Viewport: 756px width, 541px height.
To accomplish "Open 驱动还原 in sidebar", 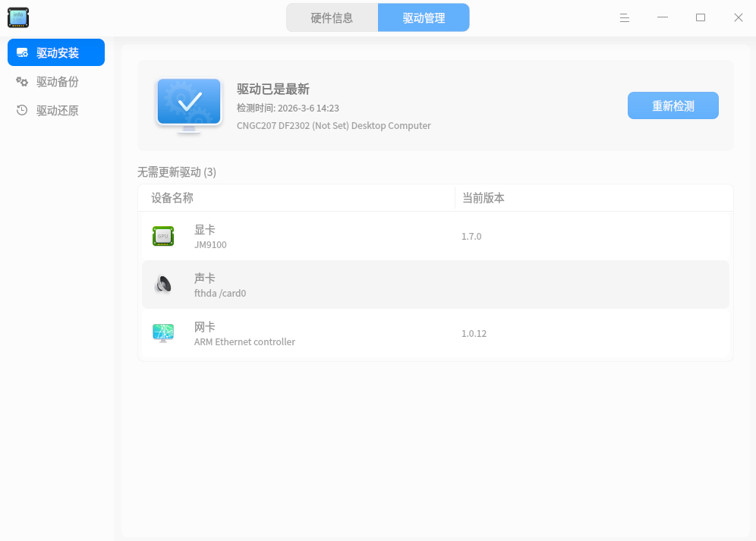I will 56,111.
